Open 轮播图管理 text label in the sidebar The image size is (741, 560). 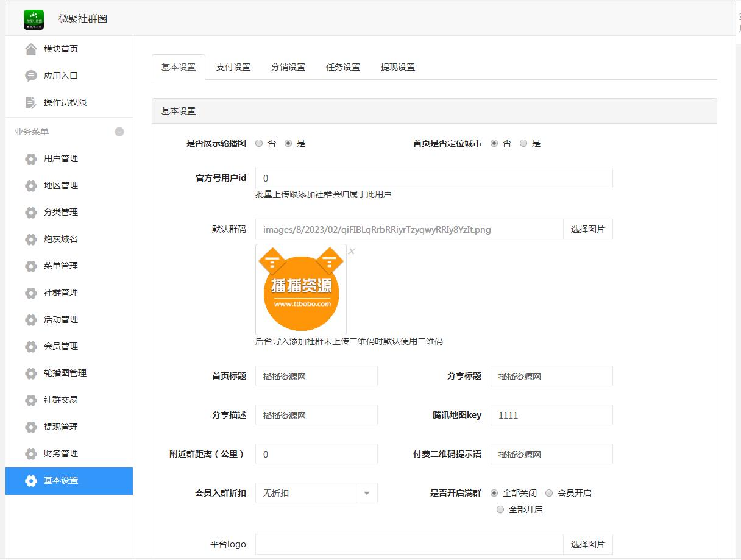coord(65,373)
